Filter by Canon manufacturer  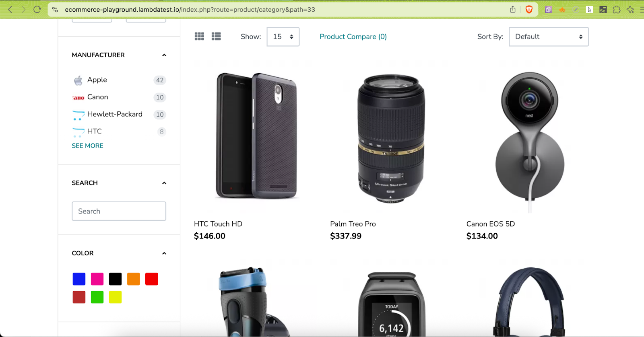[97, 97]
